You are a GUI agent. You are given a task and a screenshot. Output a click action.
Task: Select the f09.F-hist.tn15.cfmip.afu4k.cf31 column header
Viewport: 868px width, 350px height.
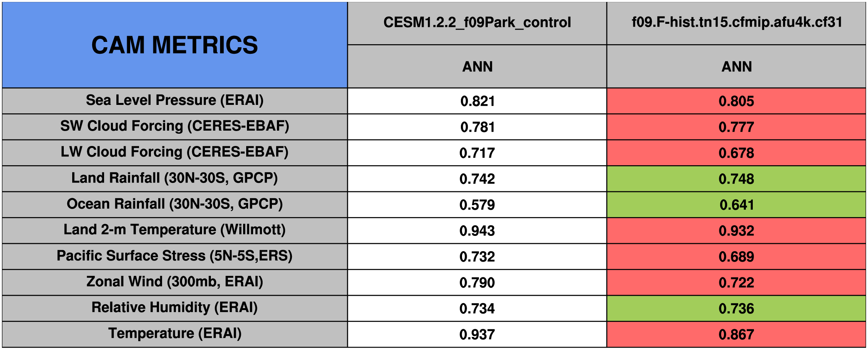pos(736,23)
